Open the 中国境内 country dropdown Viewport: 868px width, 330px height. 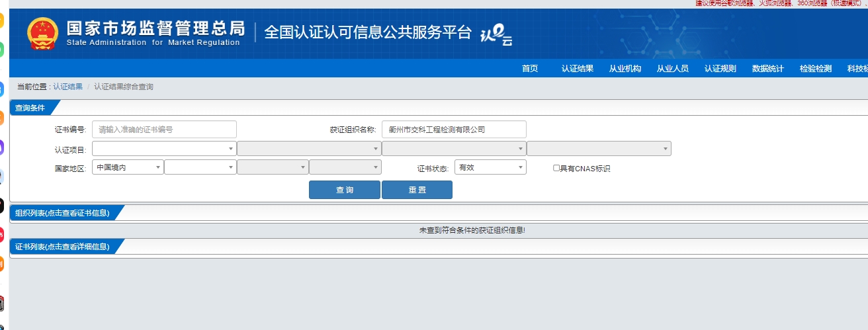pyautogui.click(x=128, y=167)
